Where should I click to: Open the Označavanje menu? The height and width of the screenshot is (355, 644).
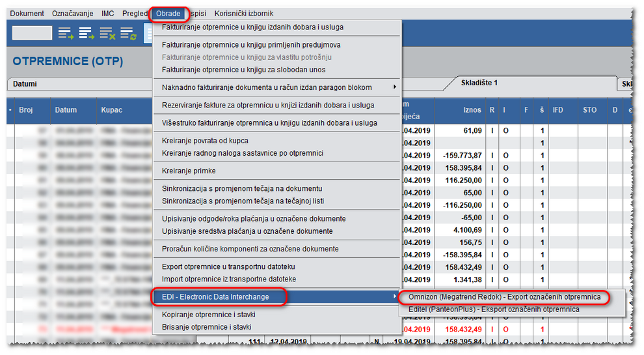pyautogui.click(x=73, y=14)
